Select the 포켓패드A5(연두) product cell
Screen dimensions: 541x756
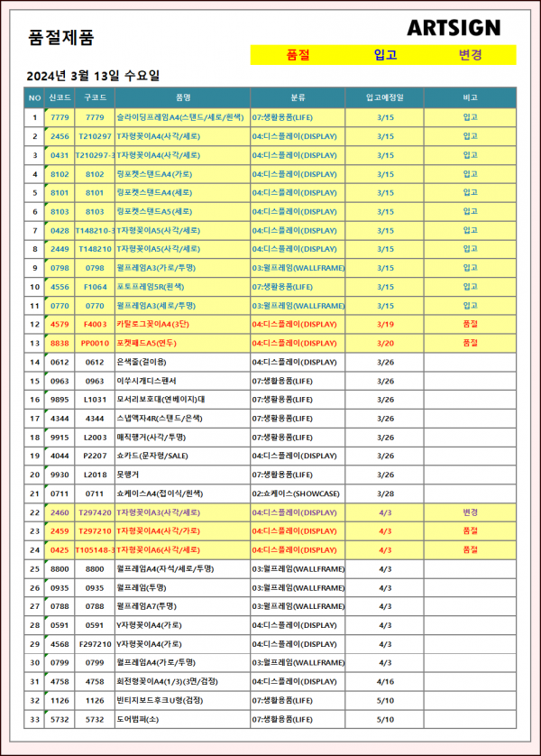click(151, 343)
